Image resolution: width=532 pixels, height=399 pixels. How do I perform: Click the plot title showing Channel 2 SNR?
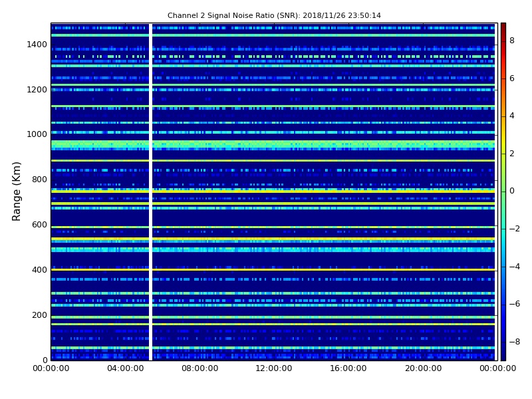(274, 15)
